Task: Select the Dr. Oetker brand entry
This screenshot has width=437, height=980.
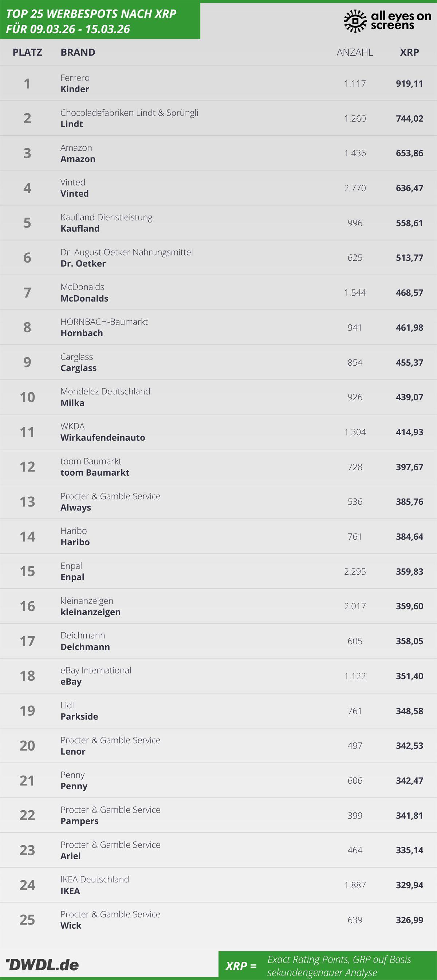Action: (83, 263)
